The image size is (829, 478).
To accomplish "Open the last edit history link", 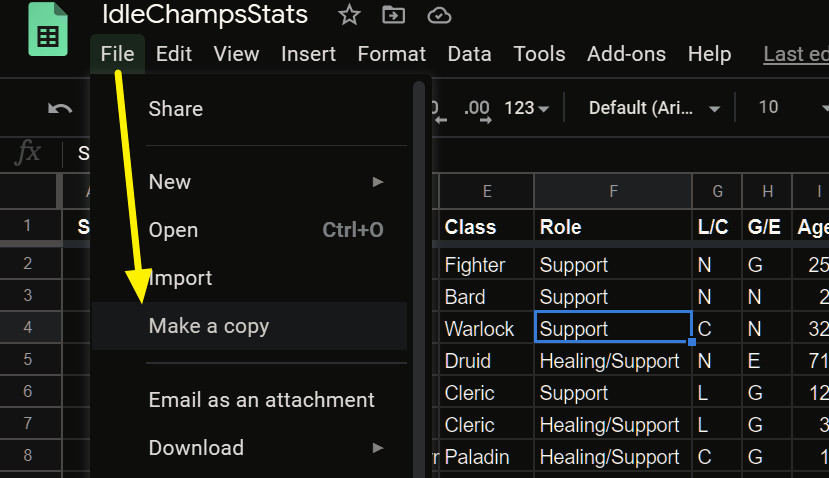I will point(795,54).
